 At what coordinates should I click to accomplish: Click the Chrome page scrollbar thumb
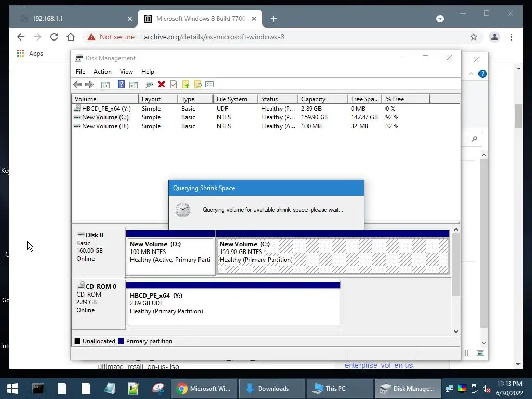[518, 116]
